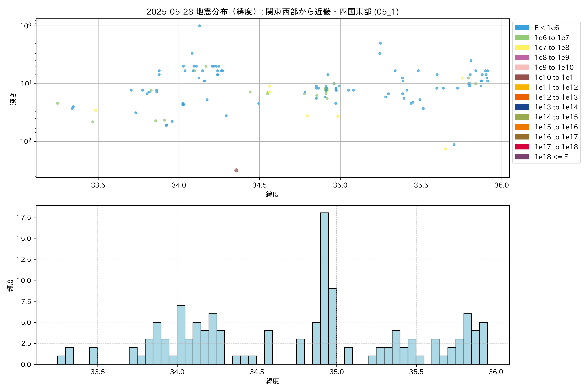Click the 深さ y-axis label
The width and height of the screenshot is (588, 392).
click(13, 98)
